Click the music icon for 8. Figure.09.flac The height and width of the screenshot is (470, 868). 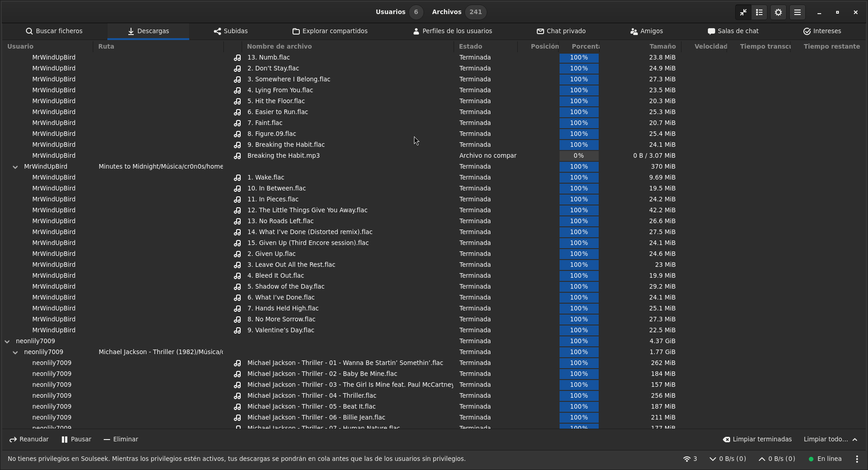click(237, 134)
